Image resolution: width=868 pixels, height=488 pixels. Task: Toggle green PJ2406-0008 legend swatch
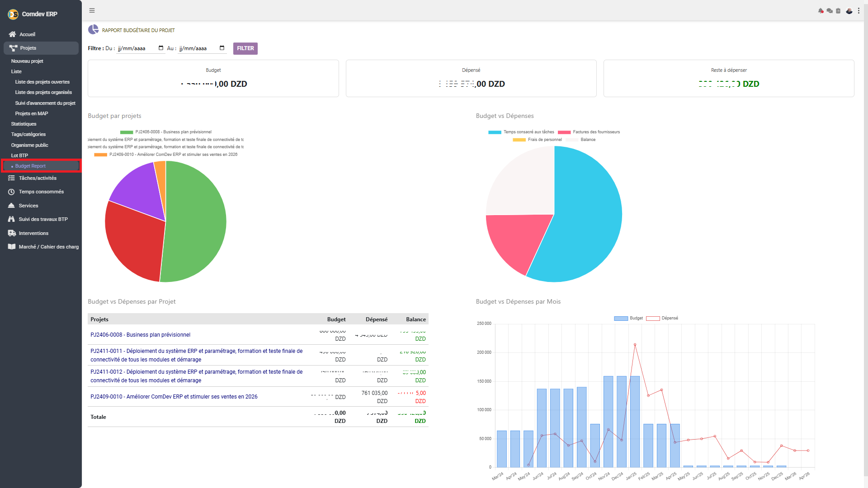point(127,132)
